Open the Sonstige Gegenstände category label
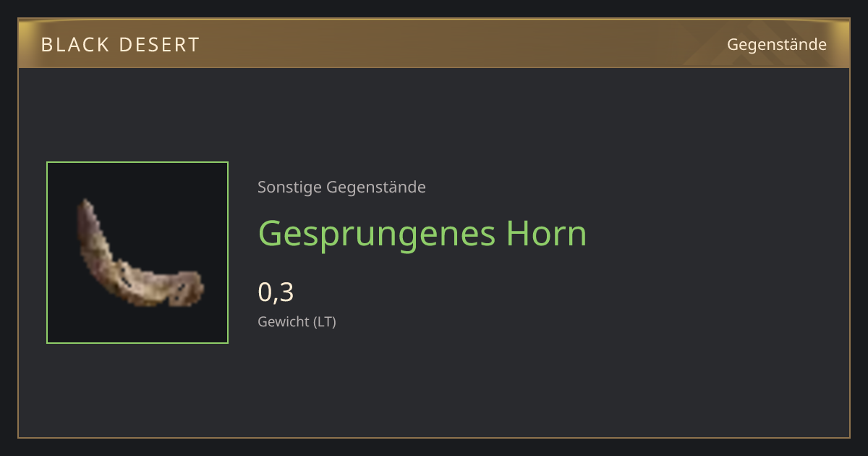The height and width of the screenshot is (456, 868). tap(341, 187)
